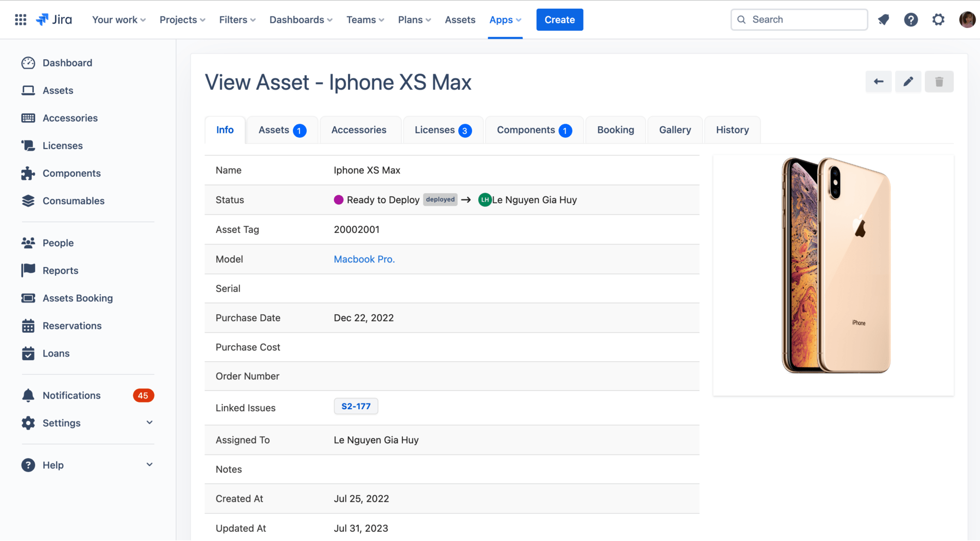Expand the sidebar Help chevron
980x541 pixels.
click(150, 464)
